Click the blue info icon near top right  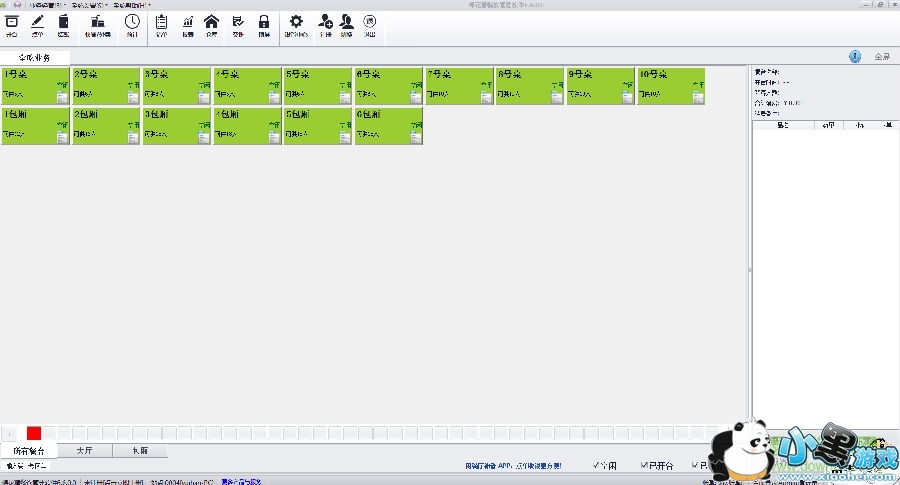[x=855, y=56]
